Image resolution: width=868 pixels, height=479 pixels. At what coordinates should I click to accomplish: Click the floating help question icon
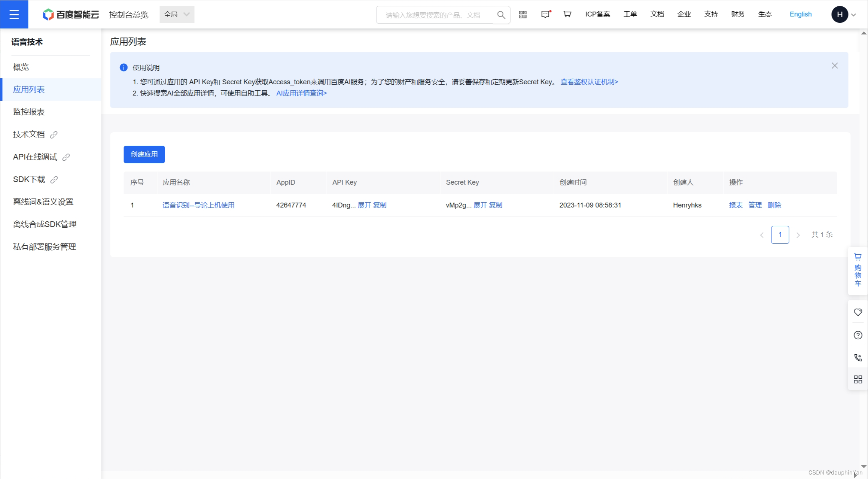[x=858, y=335]
